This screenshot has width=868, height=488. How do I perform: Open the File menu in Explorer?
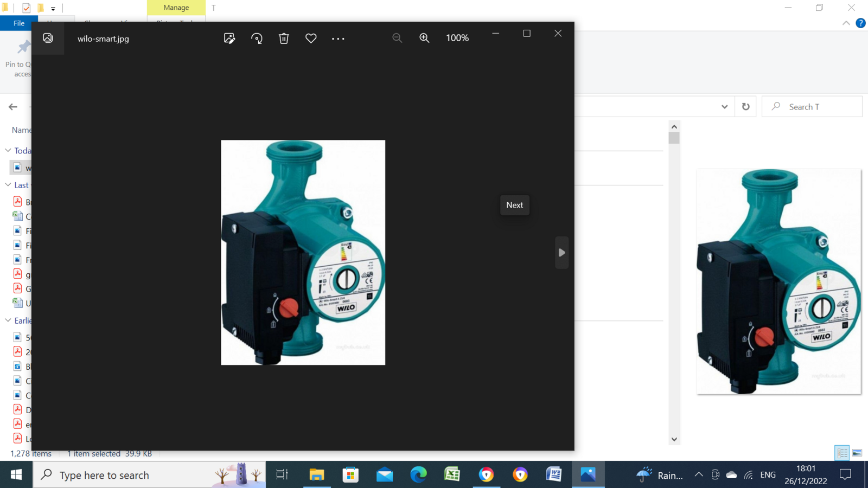[x=18, y=23]
